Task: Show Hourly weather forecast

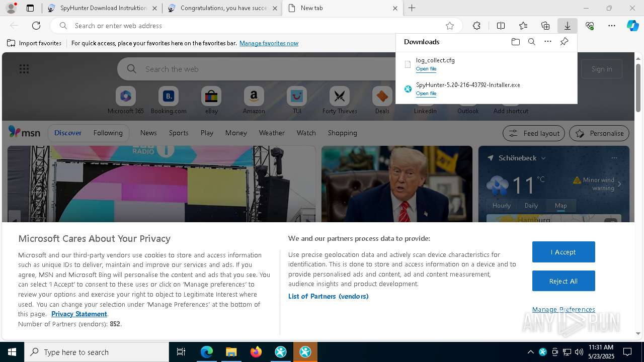Action: 502,205
